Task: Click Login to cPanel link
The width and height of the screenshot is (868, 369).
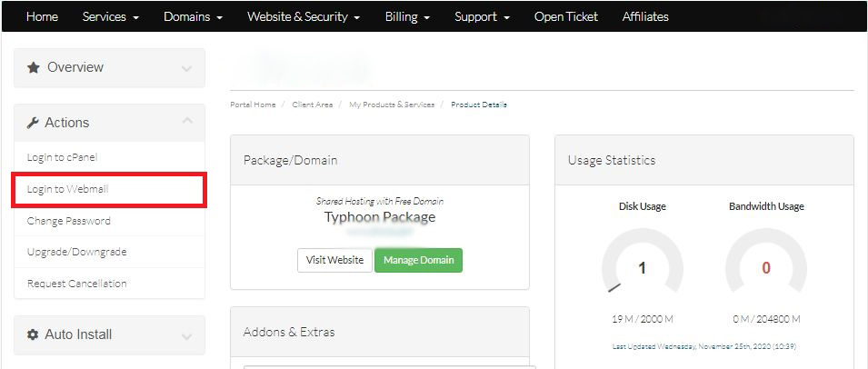Action: pyautogui.click(x=62, y=157)
